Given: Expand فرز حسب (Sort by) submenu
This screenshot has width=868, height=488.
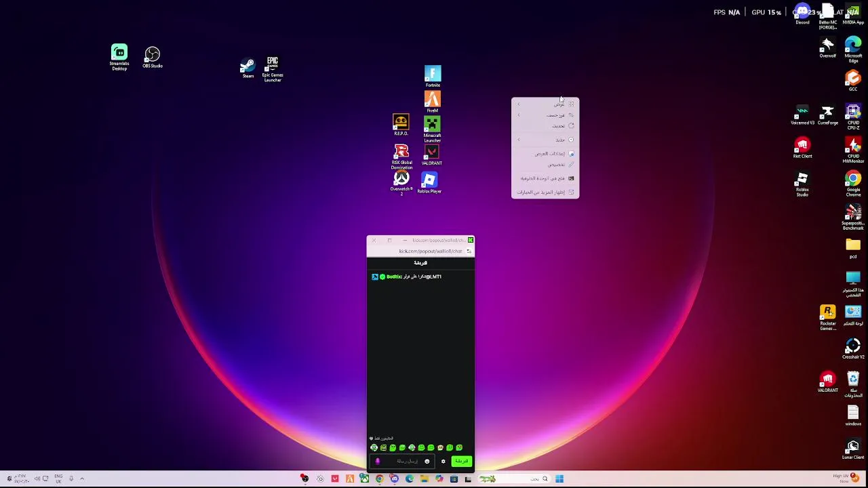Looking at the screenshot, I should (x=545, y=115).
